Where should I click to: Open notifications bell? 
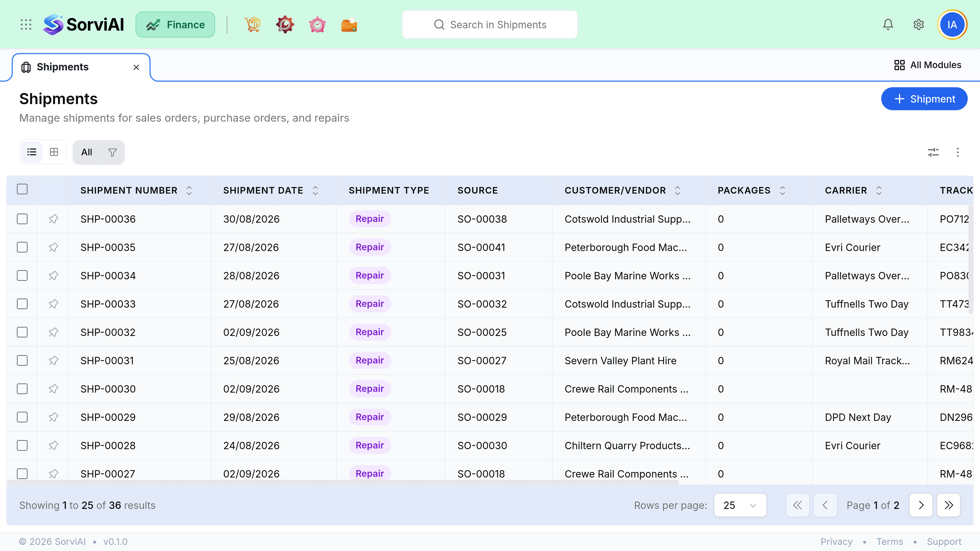coord(888,25)
